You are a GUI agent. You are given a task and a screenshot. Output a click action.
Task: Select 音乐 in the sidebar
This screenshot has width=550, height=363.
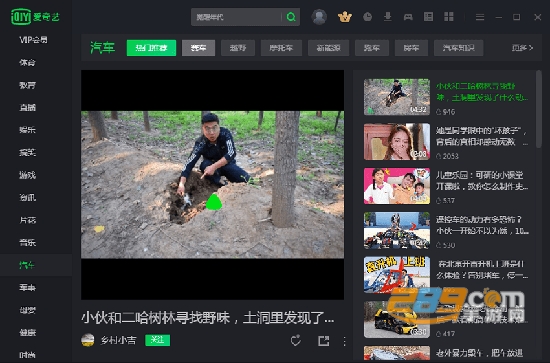[x=27, y=242]
